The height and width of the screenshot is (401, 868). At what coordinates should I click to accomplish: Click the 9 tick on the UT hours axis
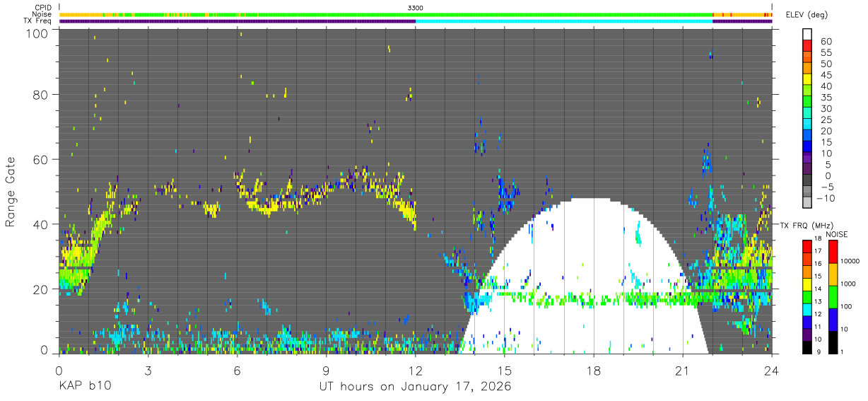click(x=326, y=370)
